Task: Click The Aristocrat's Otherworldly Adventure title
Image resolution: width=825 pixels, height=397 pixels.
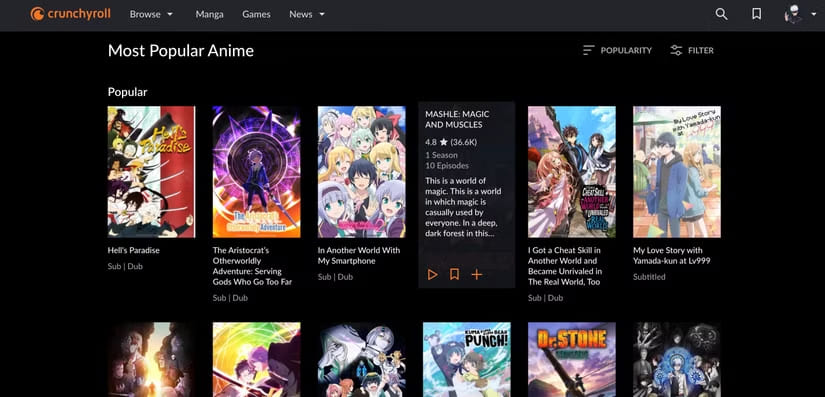Action: tap(253, 266)
